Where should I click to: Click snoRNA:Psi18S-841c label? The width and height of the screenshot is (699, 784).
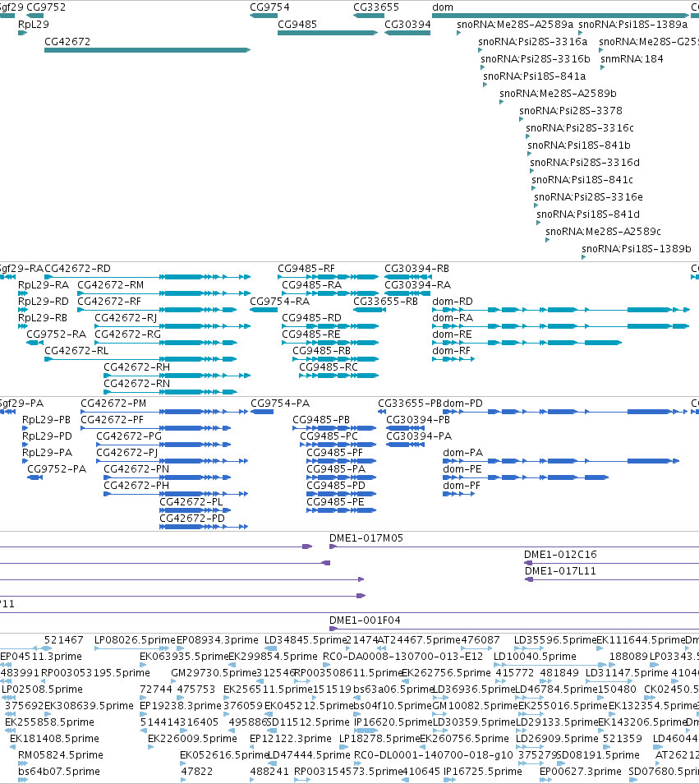pyautogui.click(x=582, y=179)
